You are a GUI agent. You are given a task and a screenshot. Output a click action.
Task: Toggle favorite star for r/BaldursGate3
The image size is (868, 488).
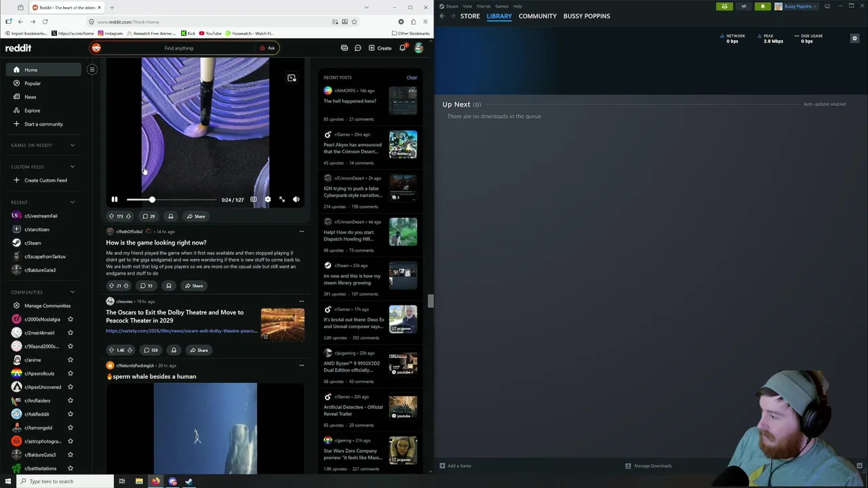pos(70,455)
